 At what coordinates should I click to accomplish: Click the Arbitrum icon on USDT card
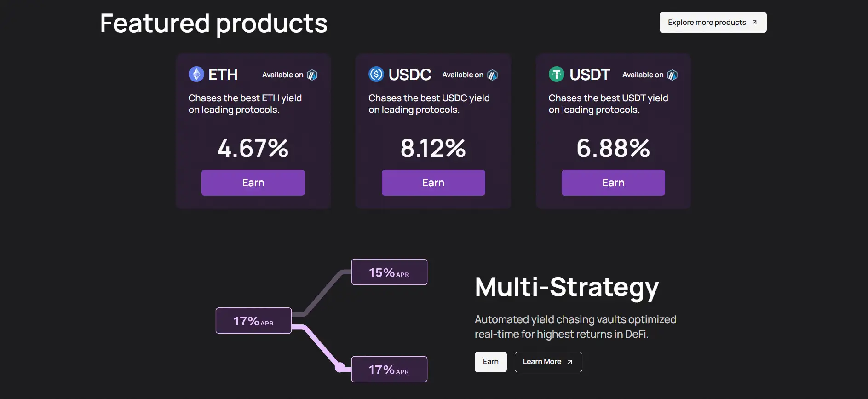coord(673,75)
